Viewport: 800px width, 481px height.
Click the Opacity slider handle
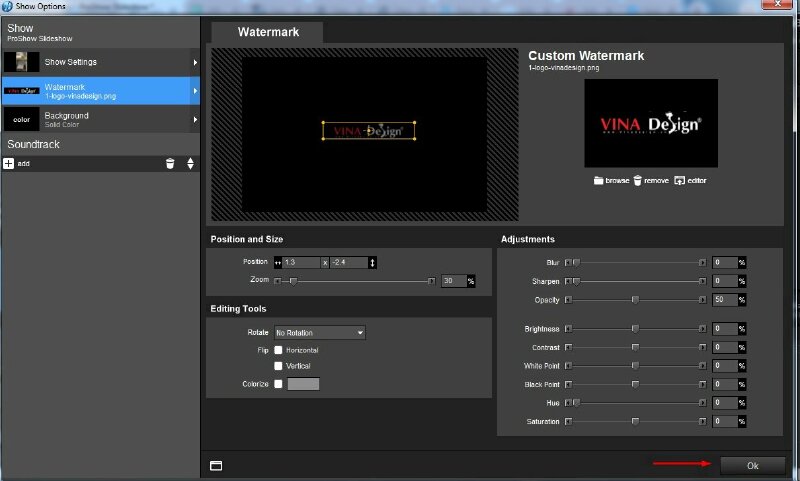click(x=635, y=299)
